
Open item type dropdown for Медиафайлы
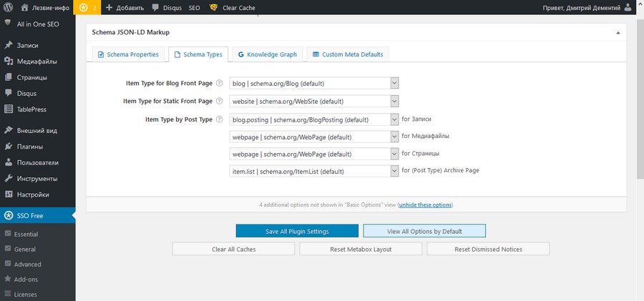pos(314,137)
